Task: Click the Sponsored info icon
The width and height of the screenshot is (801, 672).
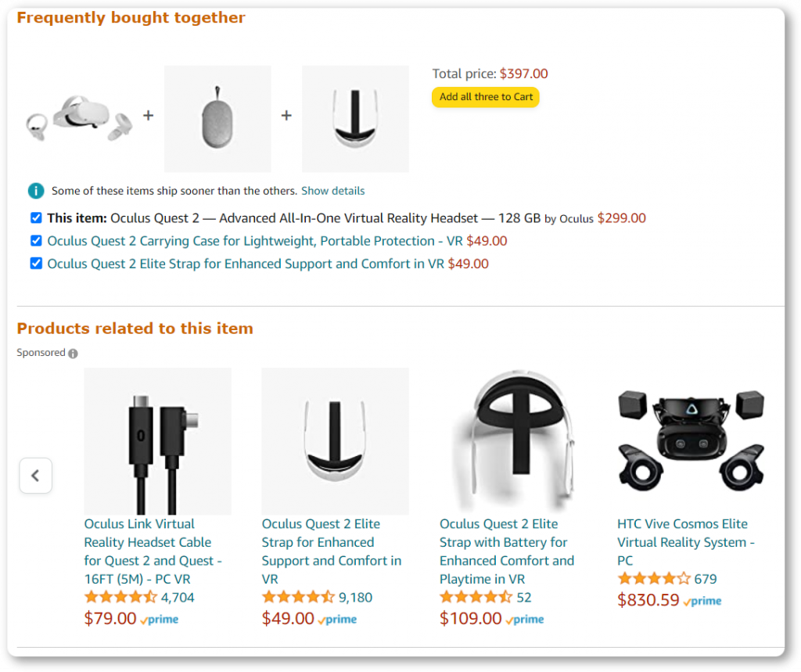Action: 73,354
